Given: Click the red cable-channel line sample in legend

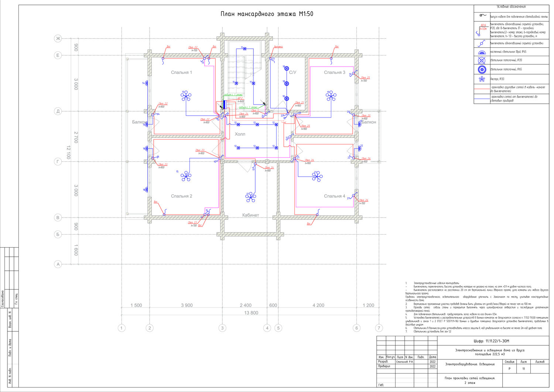Looking at the screenshot, I should 482,89.
